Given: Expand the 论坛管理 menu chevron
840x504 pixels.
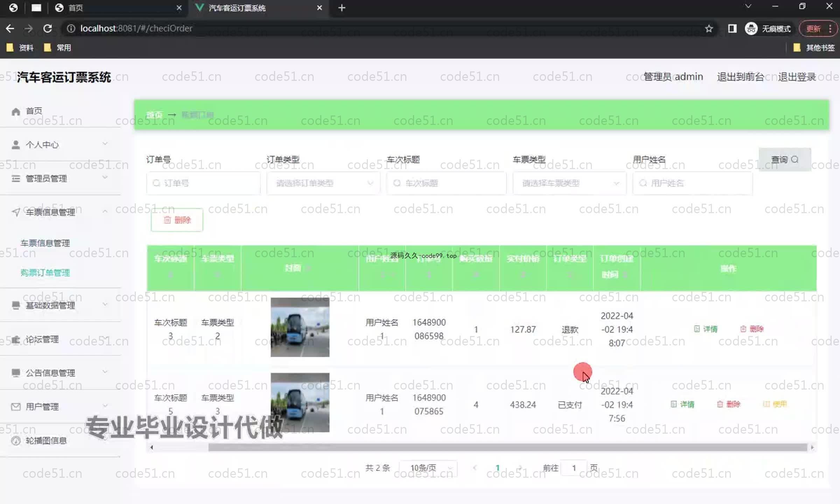Looking at the screenshot, I should [105, 338].
